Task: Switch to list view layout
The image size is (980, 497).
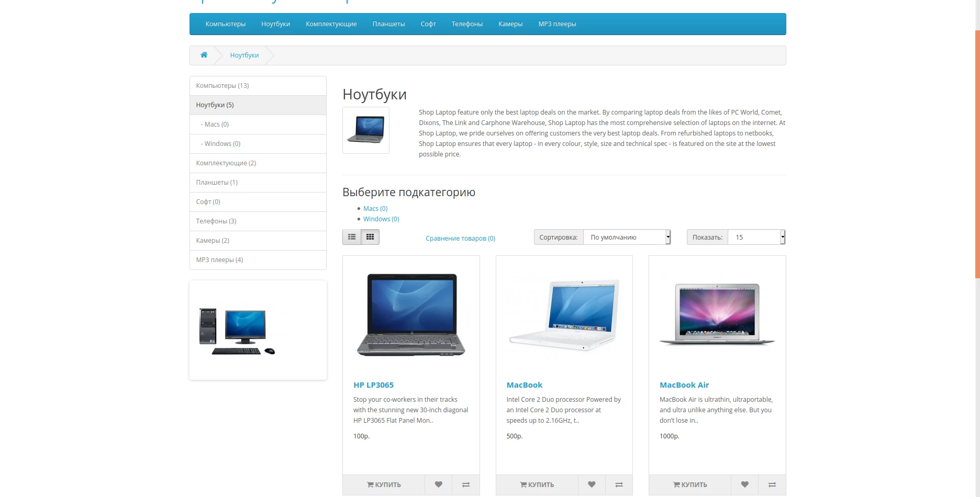Action: [x=352, y=237]
